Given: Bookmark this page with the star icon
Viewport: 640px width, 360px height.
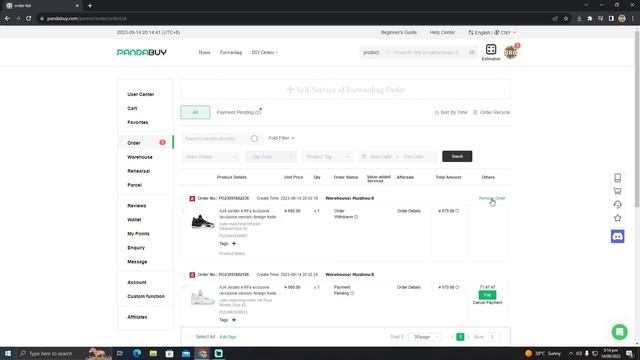Looking at the screenshot, I should pyautogui.click(x=566, y=18).
